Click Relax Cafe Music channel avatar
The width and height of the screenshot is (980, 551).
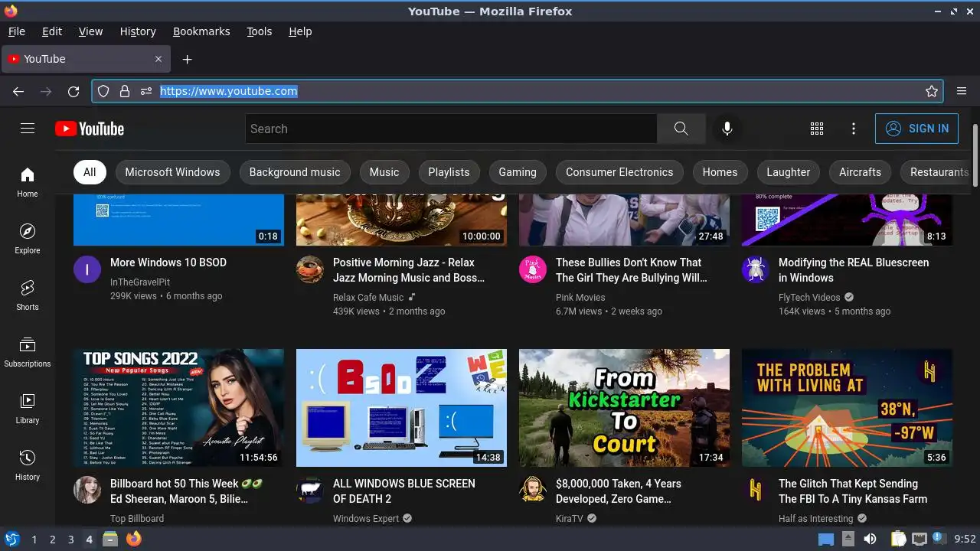point(310,269)
